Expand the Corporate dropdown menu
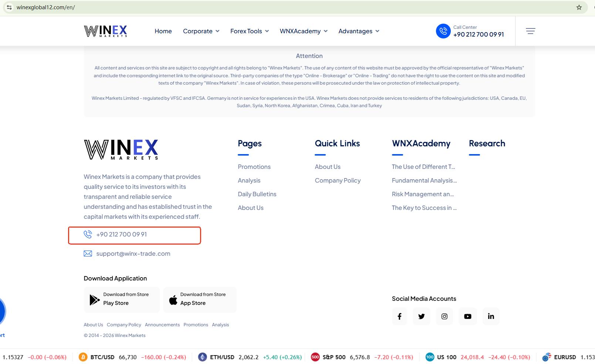Viewport: 595px width, 364px height. point(201,31)
